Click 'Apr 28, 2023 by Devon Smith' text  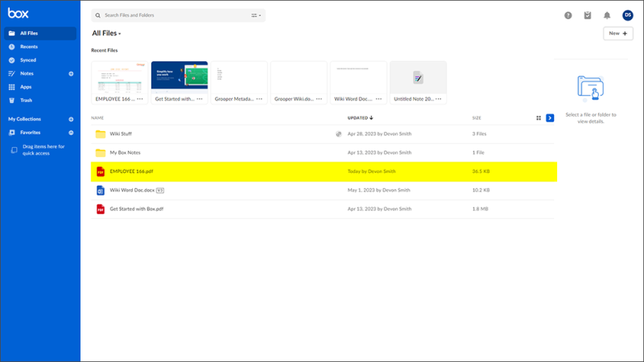[379, 134]
